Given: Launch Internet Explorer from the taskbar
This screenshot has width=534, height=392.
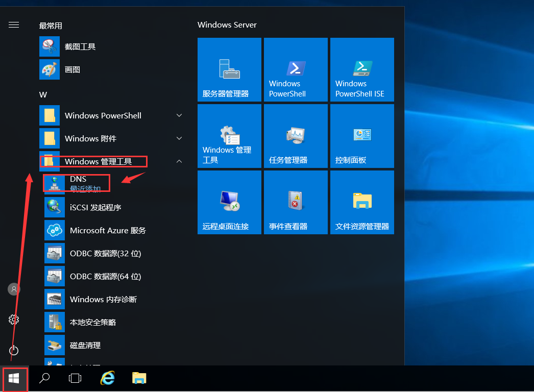Looking at the screenshot, I should click(x=108, y=378).
